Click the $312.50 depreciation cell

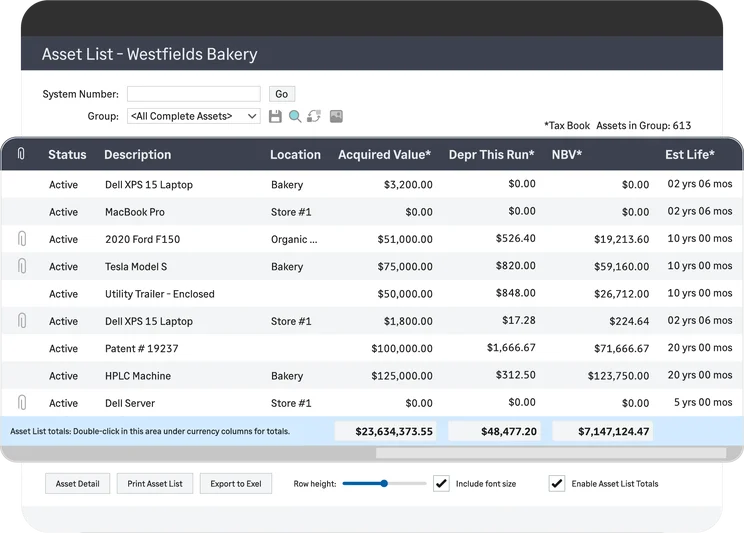click(516, 375)
